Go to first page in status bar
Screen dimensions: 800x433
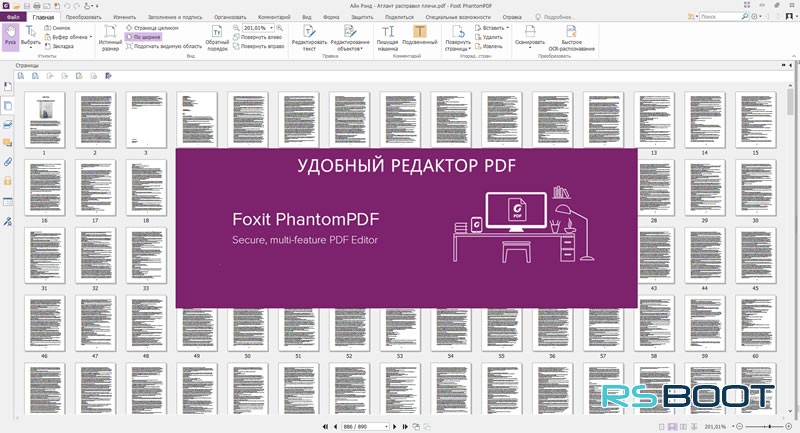[326, 426]
